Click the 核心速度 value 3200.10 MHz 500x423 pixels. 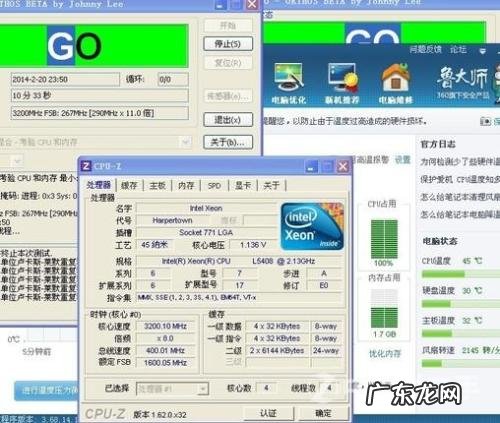165,326
